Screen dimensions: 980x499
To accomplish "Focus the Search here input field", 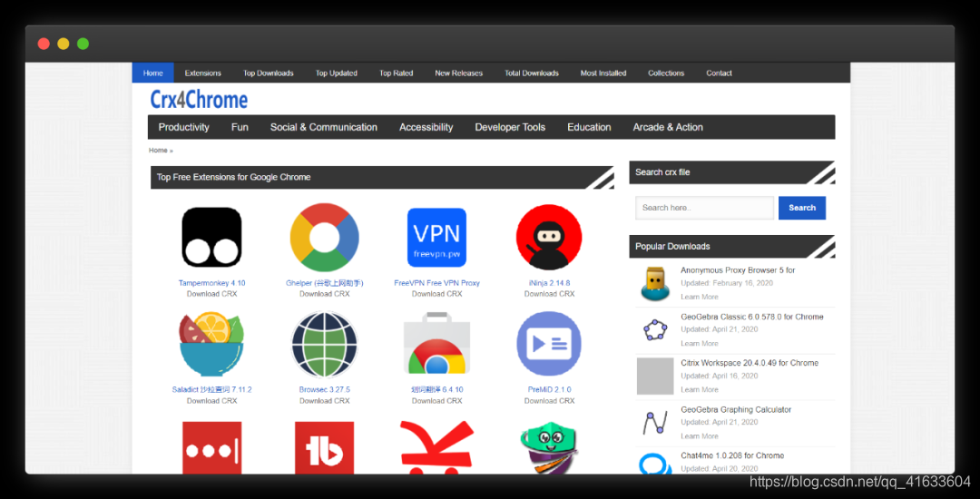I will point(704,208).
